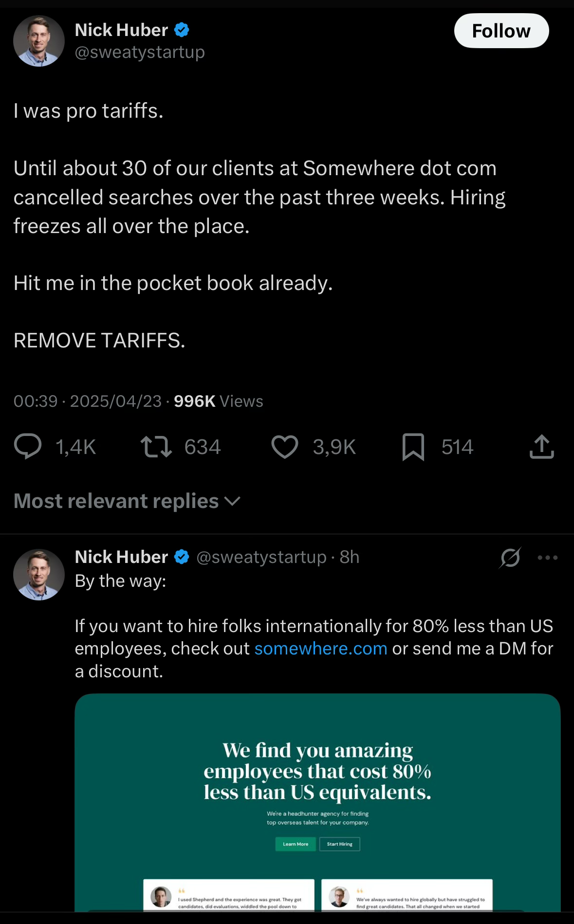The height and width of the screenshot is (924, 574).
Task: Open the somewhere.com link
Action: pos(320,649)
